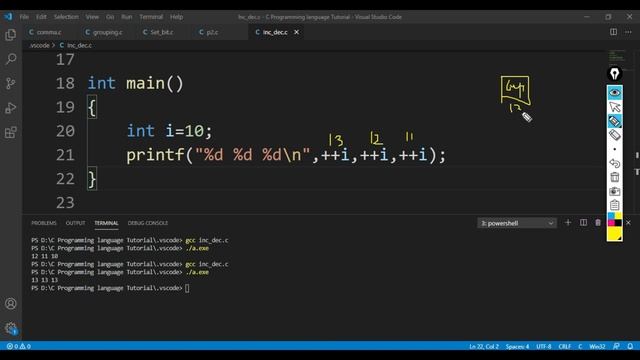This screenshot has width=640, height=360.
Task: Change indentation via Spaces: 4
Action: [517, 347]
